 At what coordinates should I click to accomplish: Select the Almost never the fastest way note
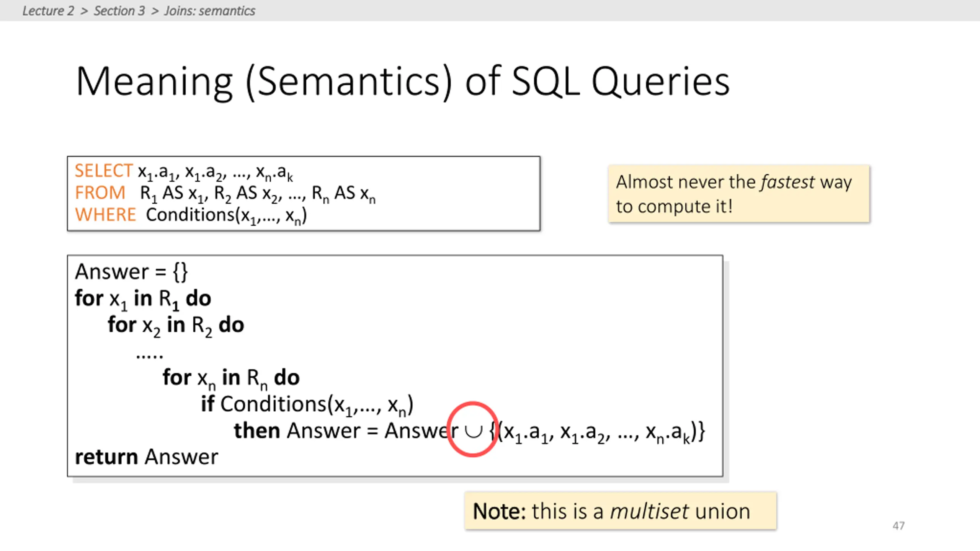point(739,194)
